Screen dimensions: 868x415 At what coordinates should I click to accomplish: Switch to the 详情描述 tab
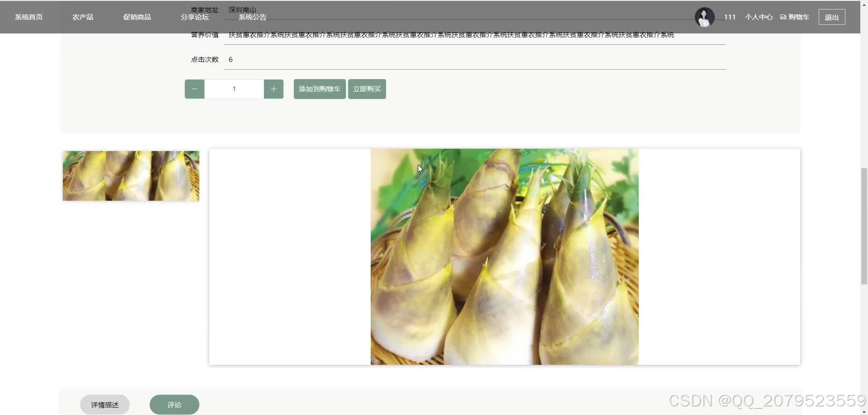click(105, 405)
